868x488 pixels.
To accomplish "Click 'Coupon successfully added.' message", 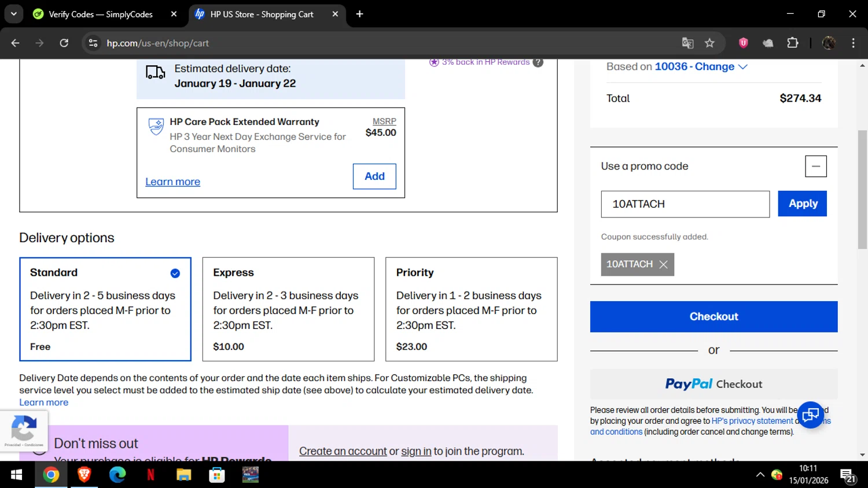I will (x=654, y=236).
